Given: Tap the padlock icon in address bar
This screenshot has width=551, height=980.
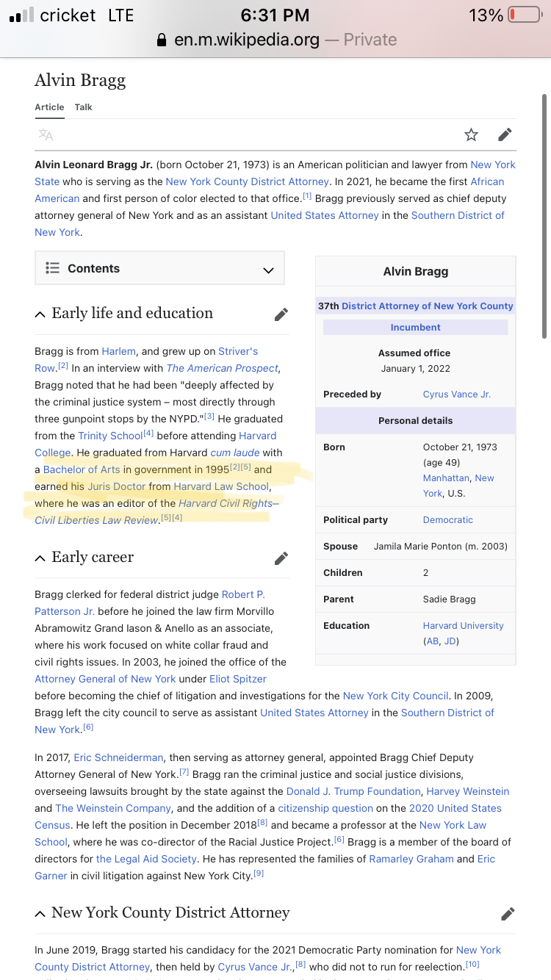Looking at the screenshot, I should point(162,40).
